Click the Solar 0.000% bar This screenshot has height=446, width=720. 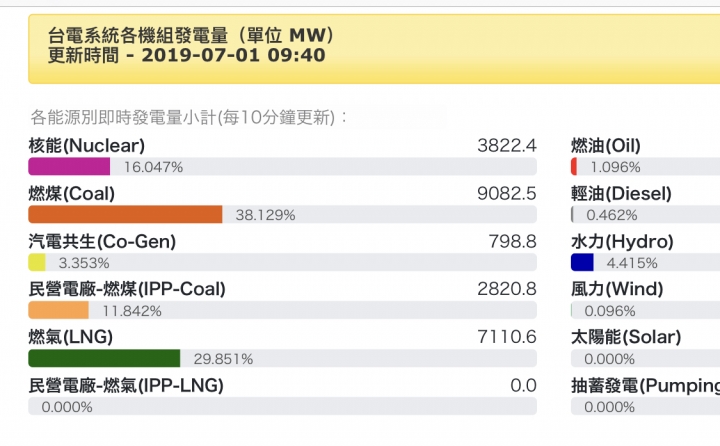tap(645, 358)
